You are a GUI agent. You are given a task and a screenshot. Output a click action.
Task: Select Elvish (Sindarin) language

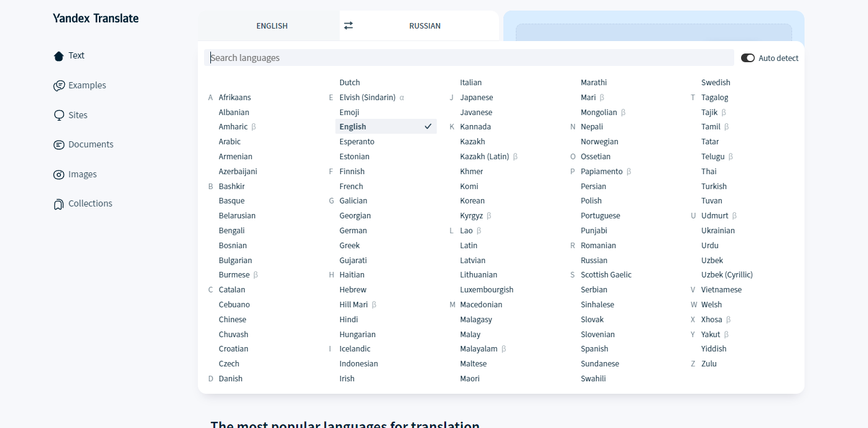click(x=367, y=98)
